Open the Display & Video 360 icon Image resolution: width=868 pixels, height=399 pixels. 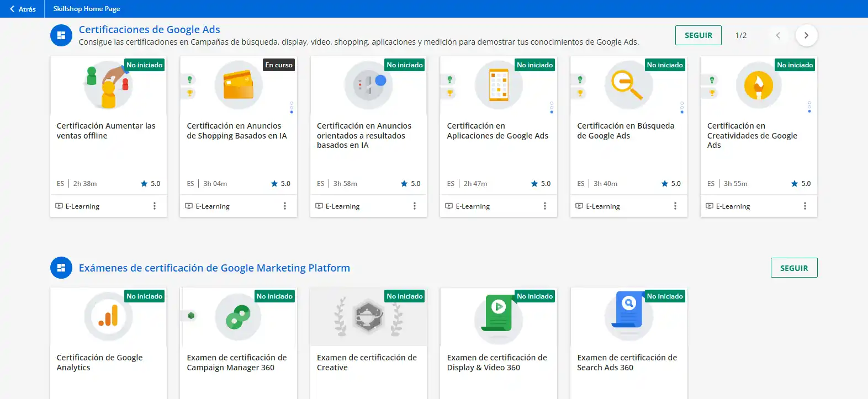(x=499, y=316)
